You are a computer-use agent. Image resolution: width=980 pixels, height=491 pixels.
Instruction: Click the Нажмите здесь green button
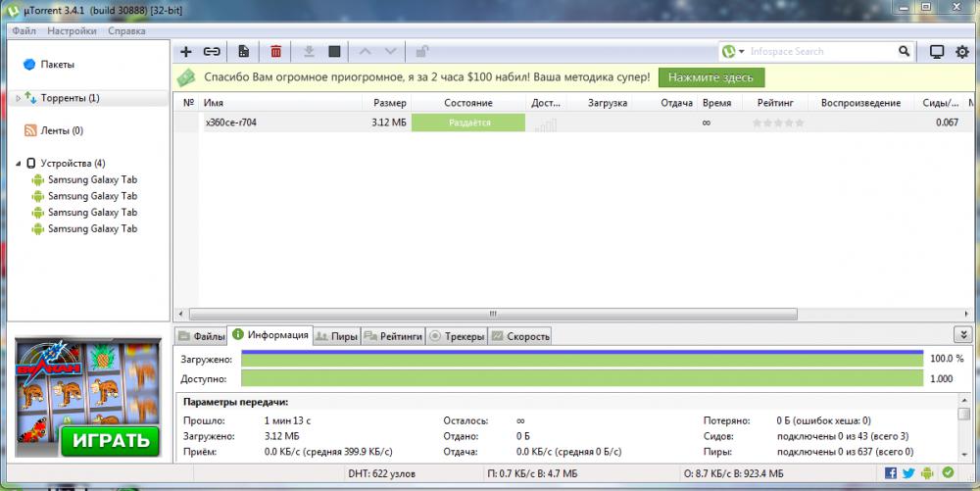click(x=711, y=77)
